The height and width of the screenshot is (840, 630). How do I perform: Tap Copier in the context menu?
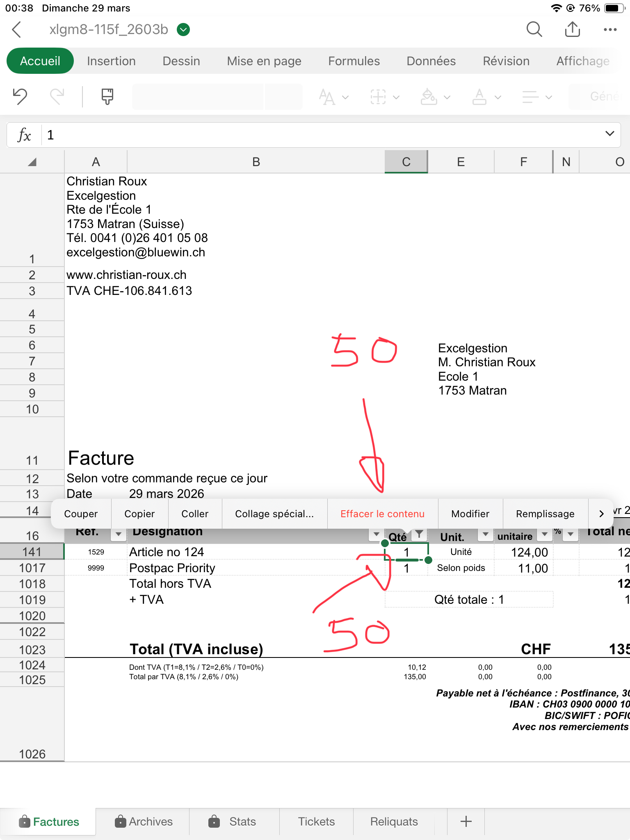coord(139,514)
